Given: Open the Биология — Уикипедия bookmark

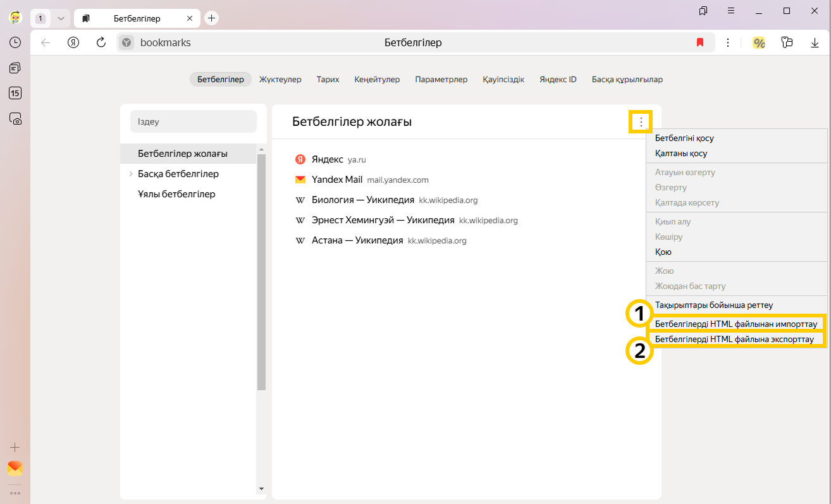Looking at the screenshot, I should pos(362,200).
